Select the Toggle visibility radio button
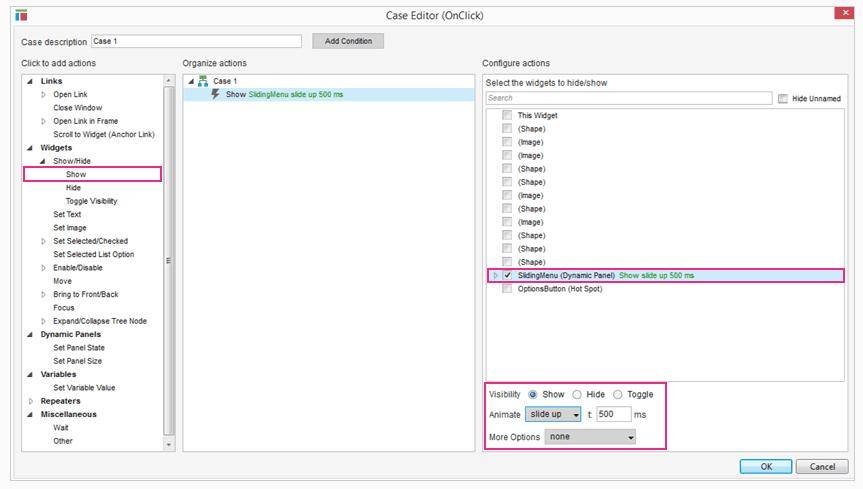 [617, 394]
